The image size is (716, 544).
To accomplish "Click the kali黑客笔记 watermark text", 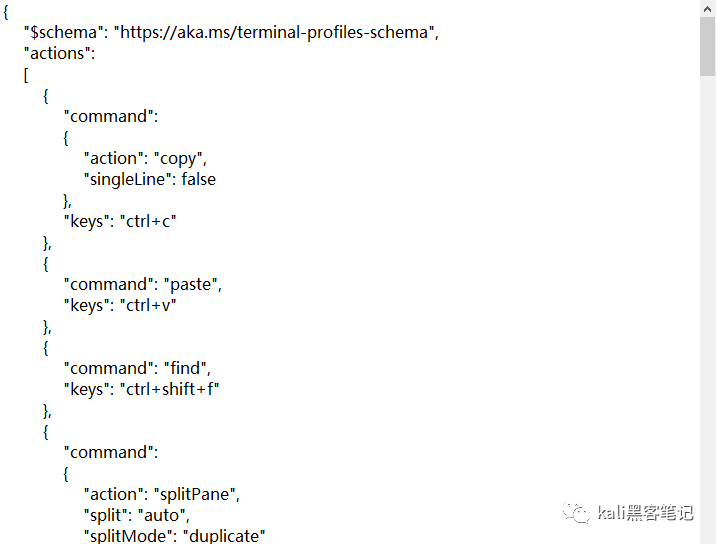I will point(645,513).
